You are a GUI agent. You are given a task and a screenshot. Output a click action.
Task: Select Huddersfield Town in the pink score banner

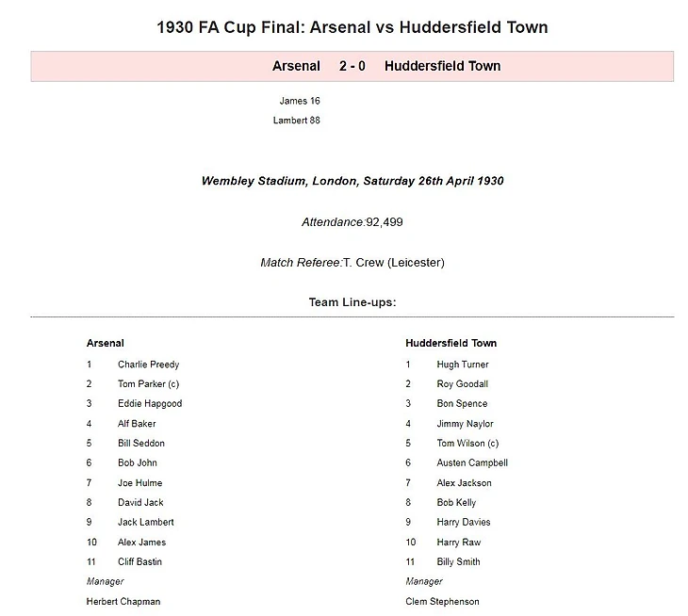click(x=442, y=66)
